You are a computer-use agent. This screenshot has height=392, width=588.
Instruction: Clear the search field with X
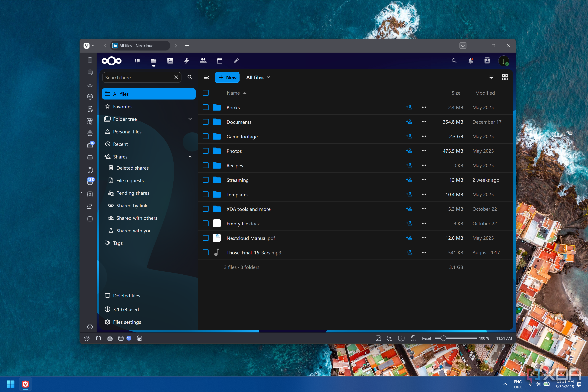[176, 77]
